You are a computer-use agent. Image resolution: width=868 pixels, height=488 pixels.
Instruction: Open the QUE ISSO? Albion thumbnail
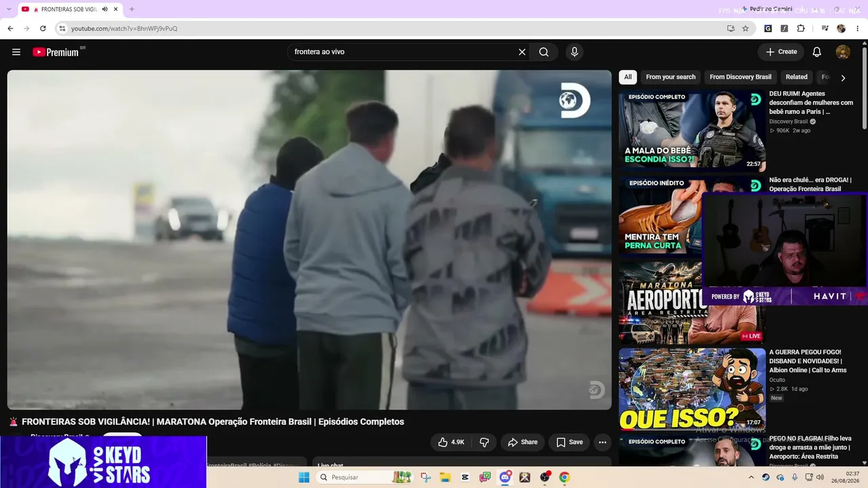pyautogui.click(x=692, y=389)
